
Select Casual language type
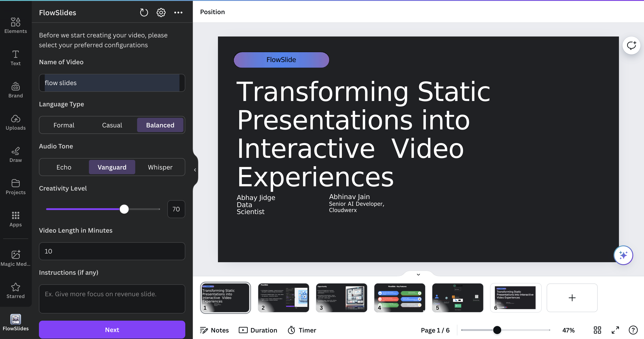point(112,125)
